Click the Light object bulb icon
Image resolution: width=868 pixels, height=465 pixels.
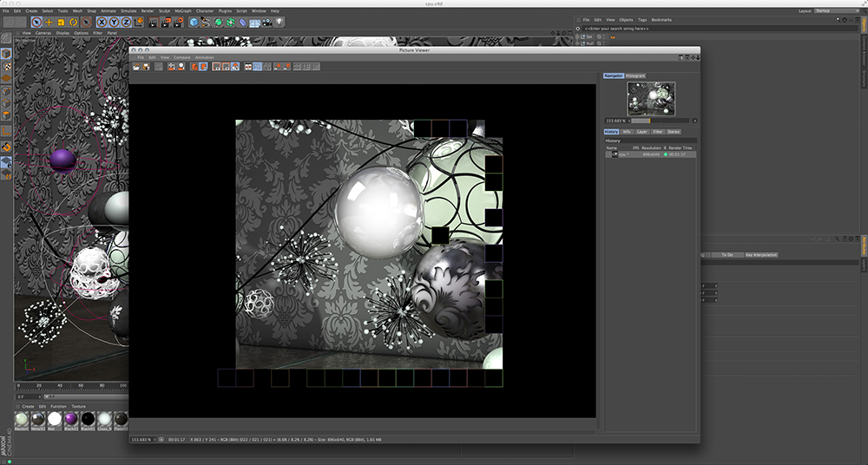[x=279, y=21]
